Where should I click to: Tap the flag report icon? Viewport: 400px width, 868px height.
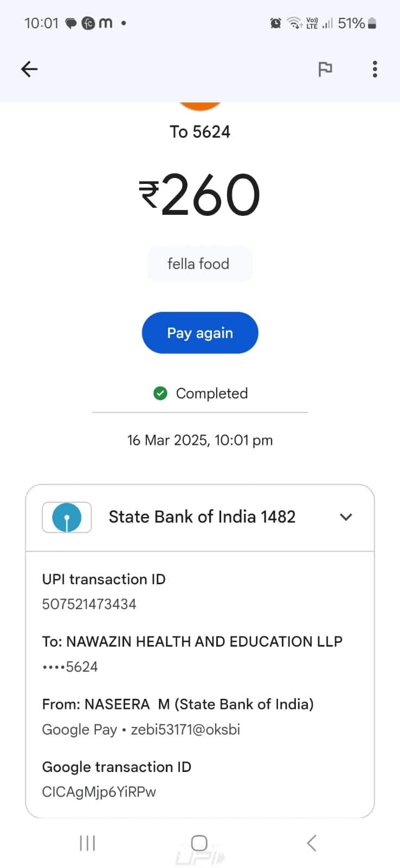(x=325, y=69)
